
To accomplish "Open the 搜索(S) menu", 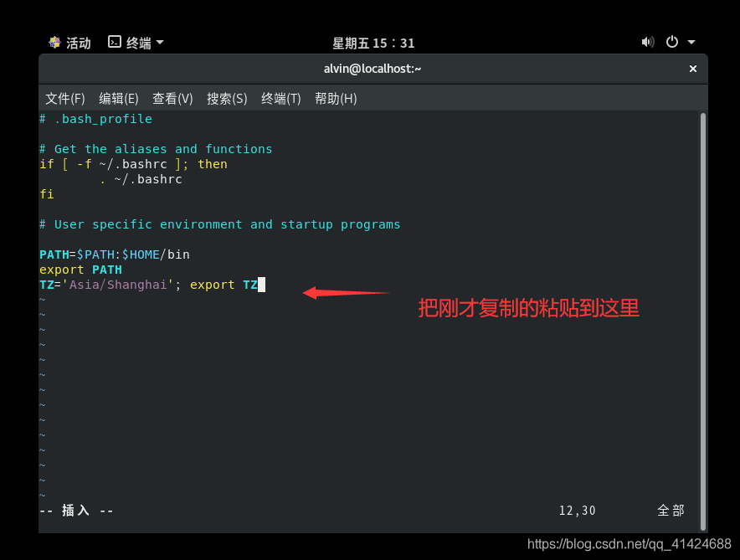I will pyautogui.click(x=227, y=99).
